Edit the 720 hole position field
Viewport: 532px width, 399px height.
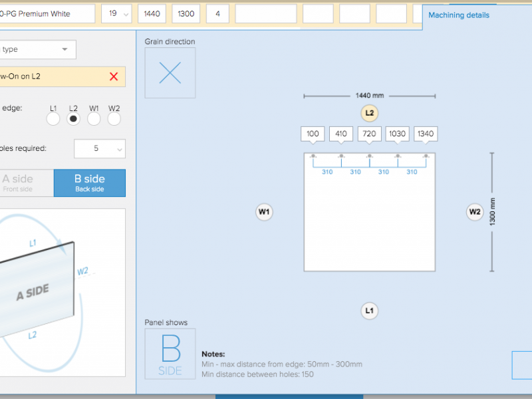pos(369,134)
